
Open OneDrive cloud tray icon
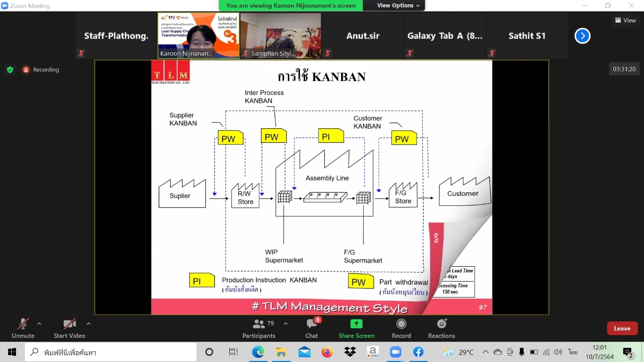tap(498, 352)
